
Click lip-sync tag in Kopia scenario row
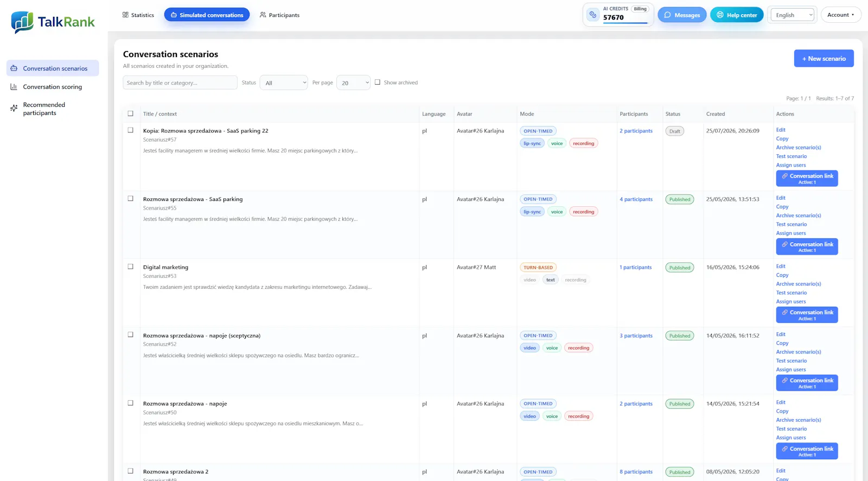click(532, 143)
